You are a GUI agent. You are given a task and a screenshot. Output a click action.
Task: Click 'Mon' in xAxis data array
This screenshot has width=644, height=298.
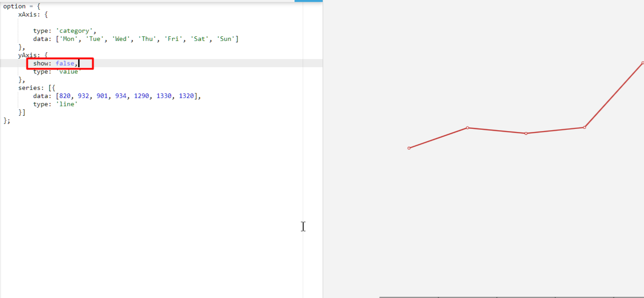point(69,39)
